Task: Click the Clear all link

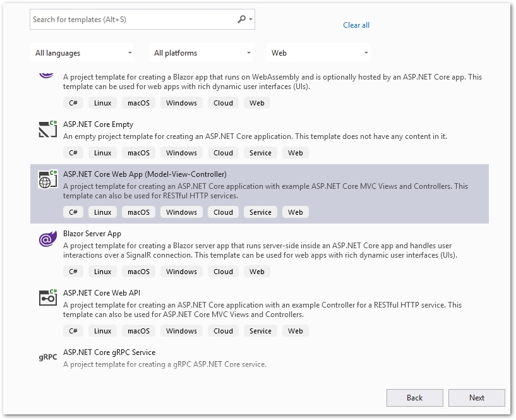Action: tap(356, 25)
